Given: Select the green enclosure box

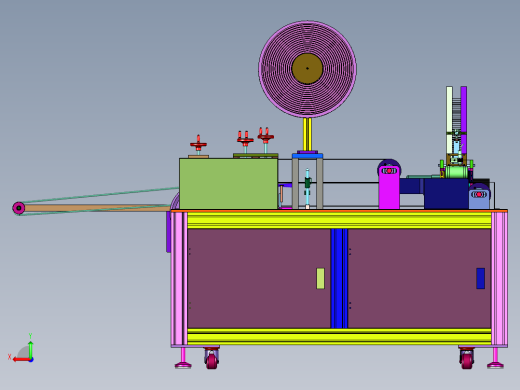Looking at the screenshot, I should click(x=228, y=184).
